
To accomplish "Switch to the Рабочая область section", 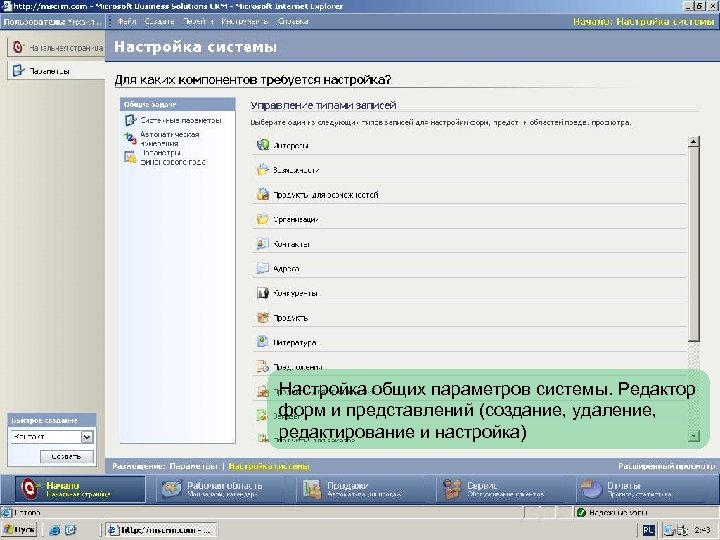I will [x=224, y=489].
